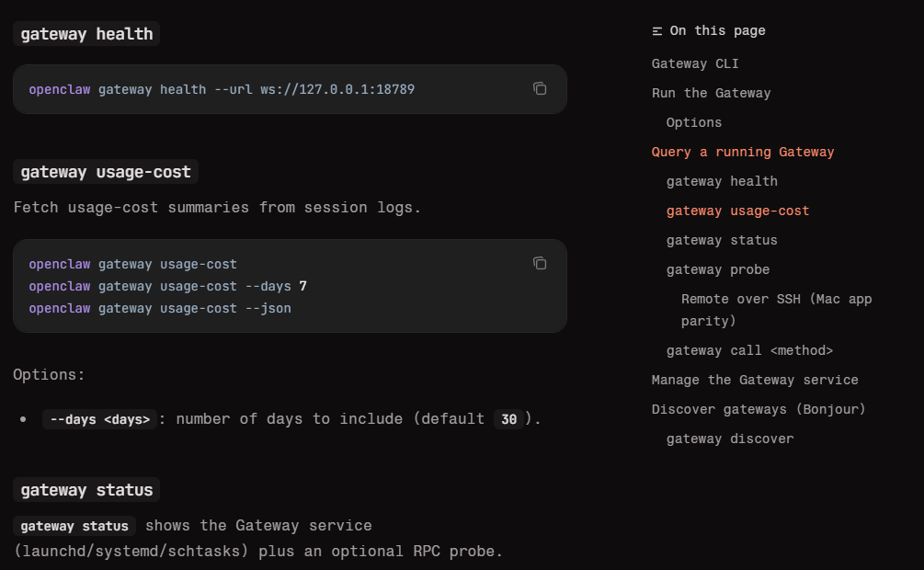This screenshot has width=924, height=570.
Task: Go to gateway discover sidebar entry
Action: click(x=729, y=439)
